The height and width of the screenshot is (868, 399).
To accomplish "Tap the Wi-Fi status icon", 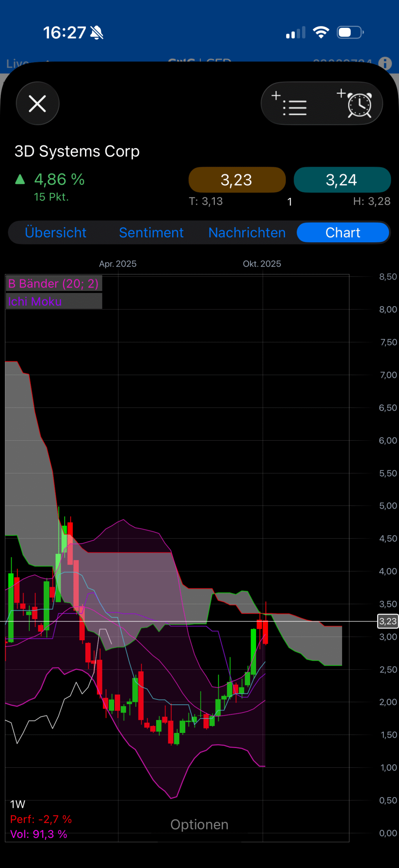I will pyautogui.click(x=321, y=33).
